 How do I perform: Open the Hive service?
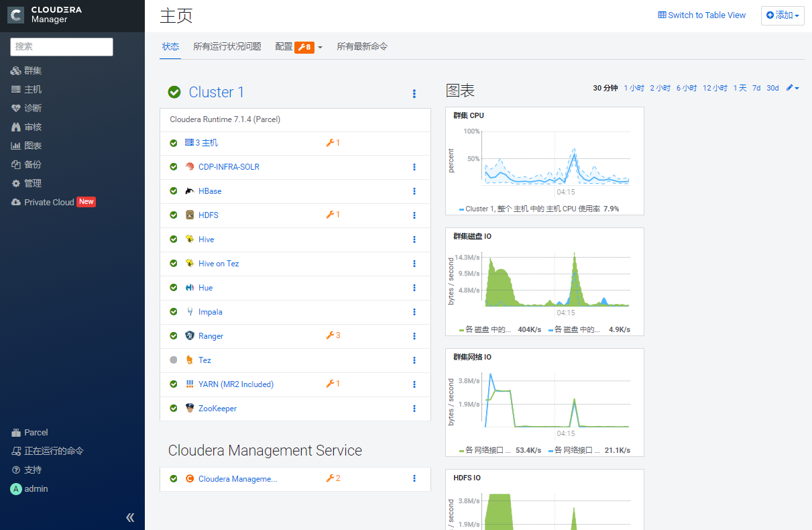pyautogui.click(x=206, y=240)
